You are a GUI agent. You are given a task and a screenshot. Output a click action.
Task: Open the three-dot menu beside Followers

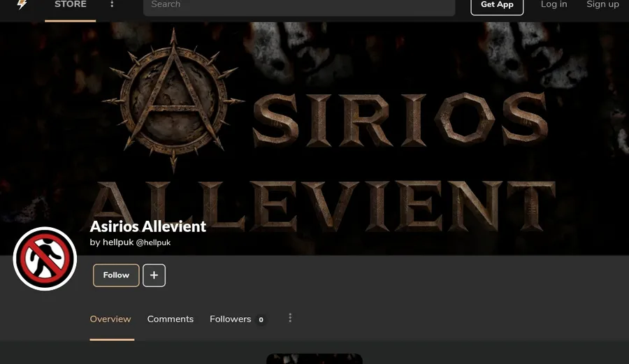(x=290, y=318)
